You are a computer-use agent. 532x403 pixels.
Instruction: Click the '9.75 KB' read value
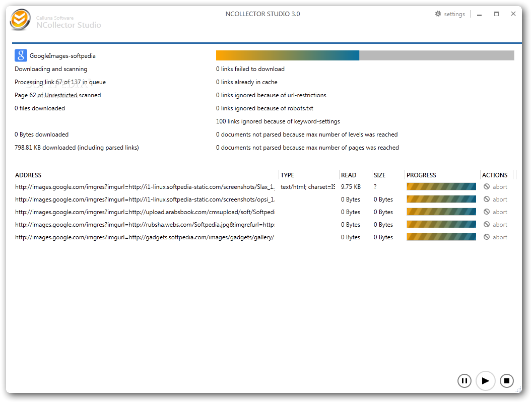pyautogui.click(x=351, y=187)
